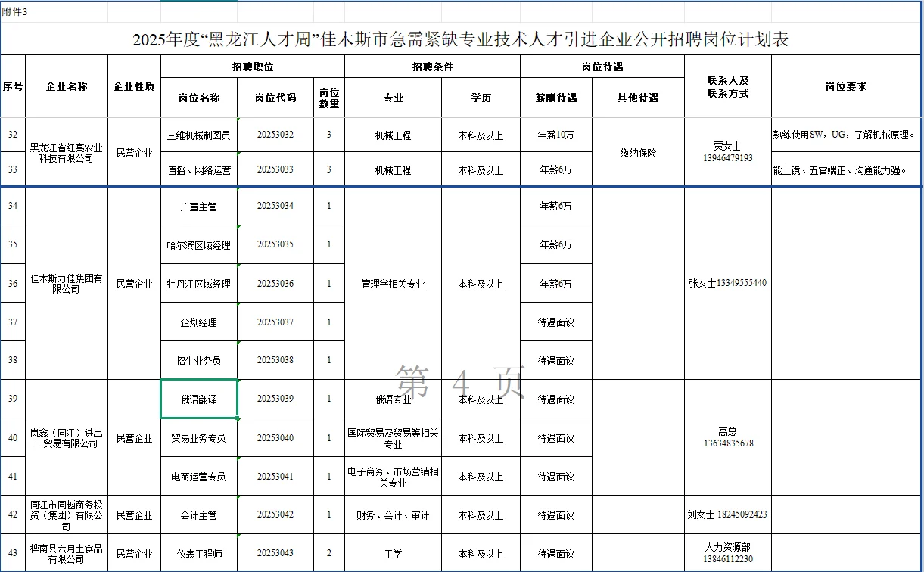Select the 岗位代码 column header
The image size is (924, 572).
click(x=275, y=98)
